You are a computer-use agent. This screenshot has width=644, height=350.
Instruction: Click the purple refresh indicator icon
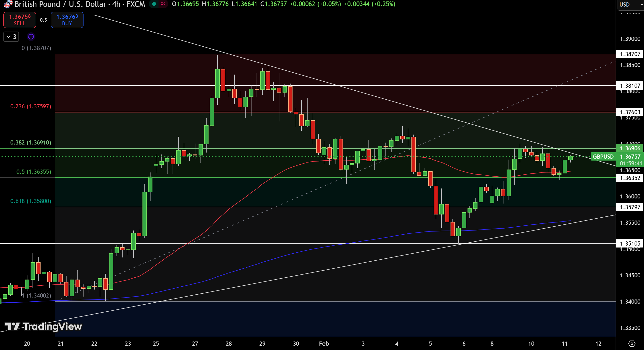(x=31, y=37)
